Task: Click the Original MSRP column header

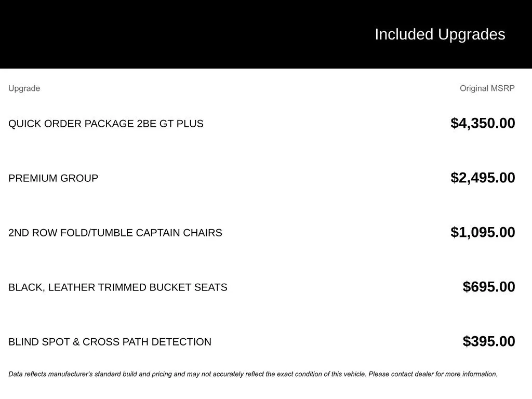Action: [x=487, y=88]
